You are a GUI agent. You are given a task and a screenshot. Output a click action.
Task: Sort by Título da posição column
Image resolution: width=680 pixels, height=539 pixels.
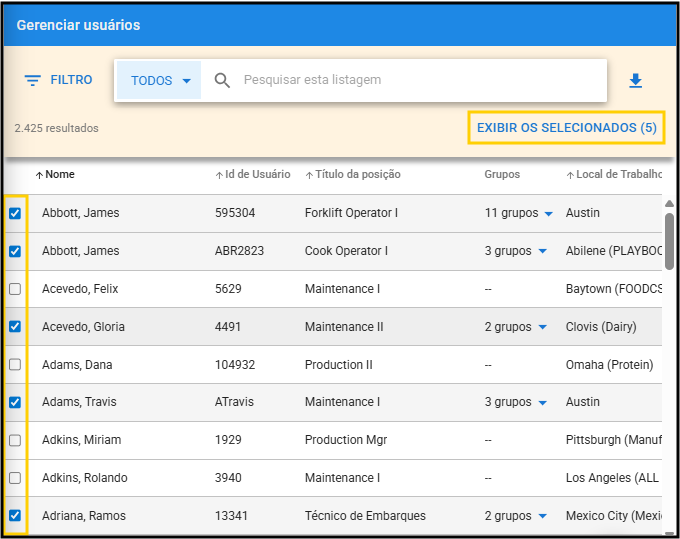click(352, 174)
